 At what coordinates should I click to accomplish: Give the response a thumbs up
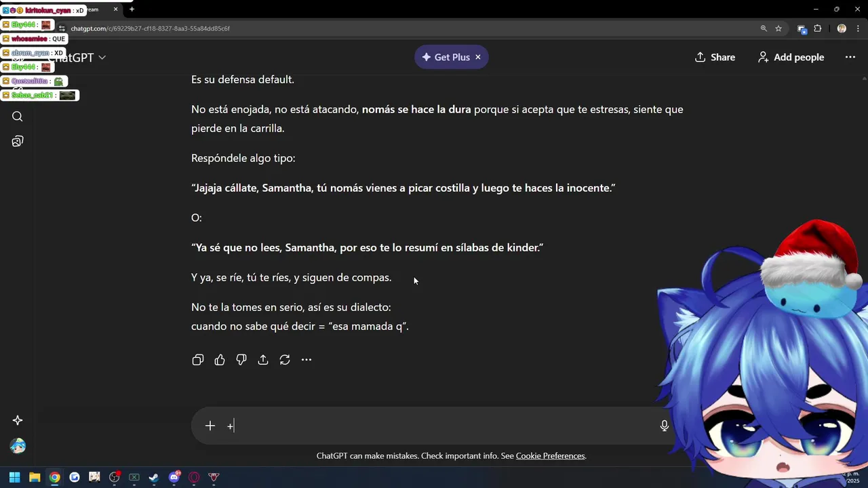[220, 360]
